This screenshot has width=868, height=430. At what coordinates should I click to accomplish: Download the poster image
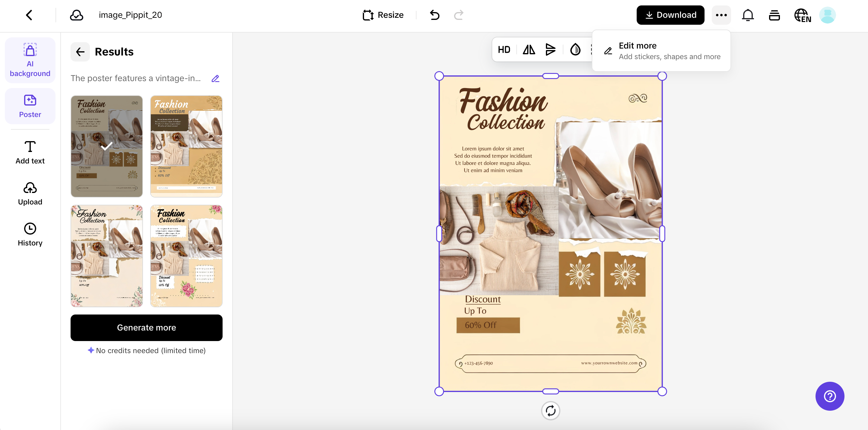tap(670, 15)
